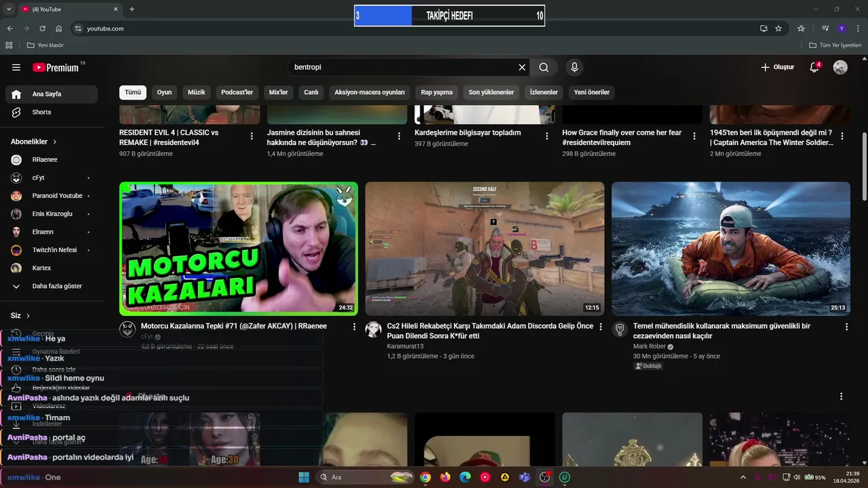
Task: Expand the Abonelikler section
Action: coord(34,142)
